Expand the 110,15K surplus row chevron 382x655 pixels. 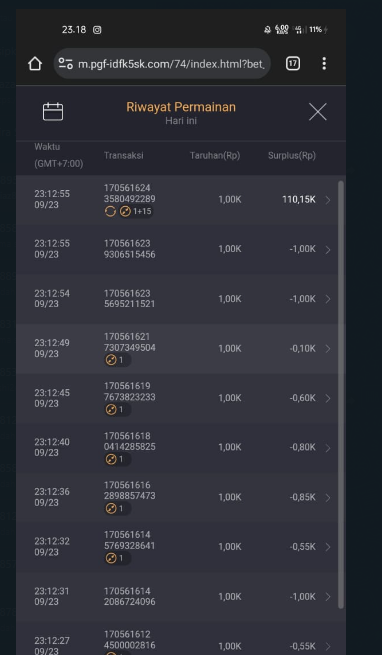328,200
